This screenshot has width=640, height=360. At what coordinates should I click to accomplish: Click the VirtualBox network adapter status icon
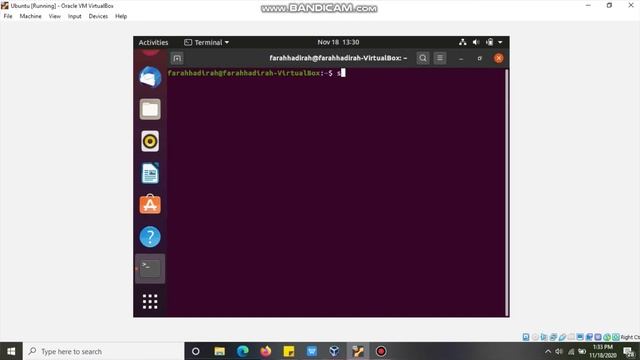[x=553, y=337]
